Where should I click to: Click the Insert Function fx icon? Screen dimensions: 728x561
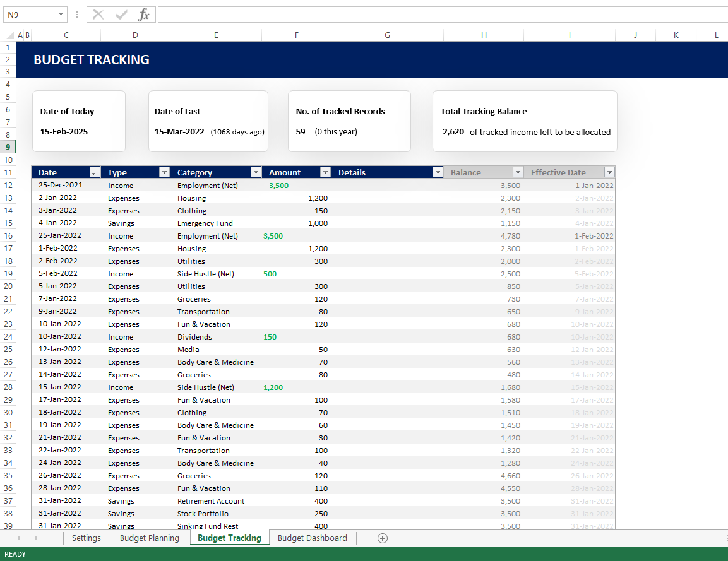pyautogui.click(x=144, y=15)
